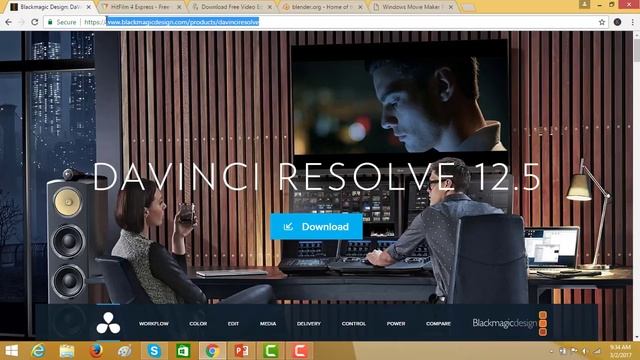640x360 pixels.
Task: Reload the page with the refresh icon
Action: point(35,22)
